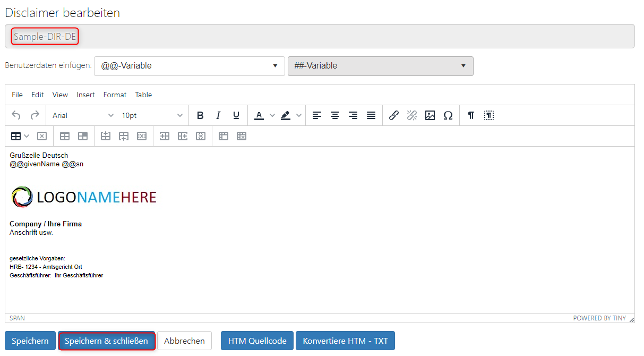This screenshot has height=356, width=644.
Task: Expand the Arial font family dropdown
Action: point(83,115)
